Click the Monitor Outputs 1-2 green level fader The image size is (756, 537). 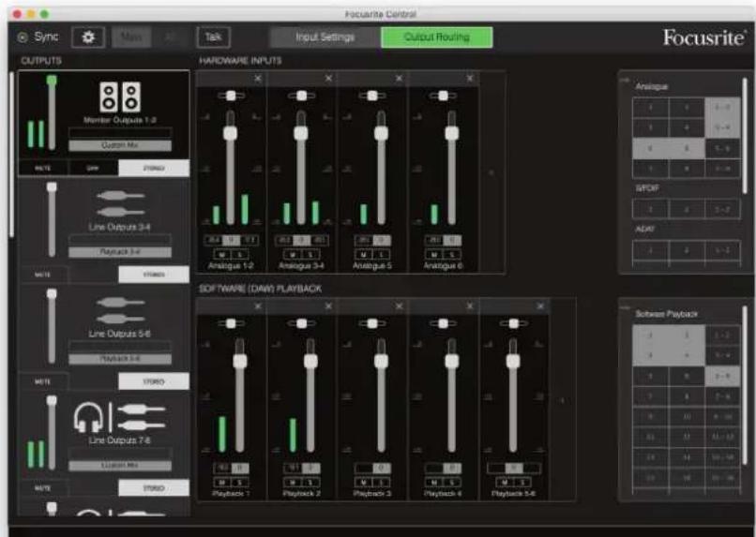pos(52,112)
